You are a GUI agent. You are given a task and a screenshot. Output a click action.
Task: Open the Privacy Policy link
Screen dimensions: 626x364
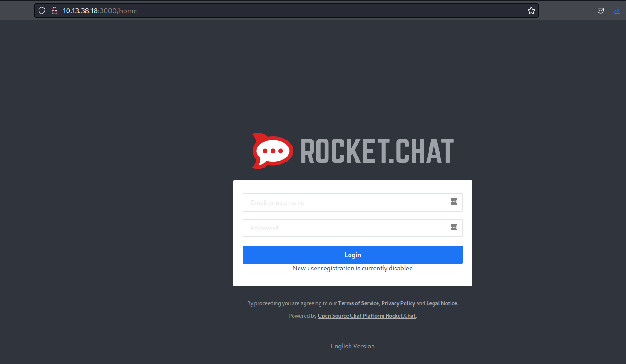(398, 303)
